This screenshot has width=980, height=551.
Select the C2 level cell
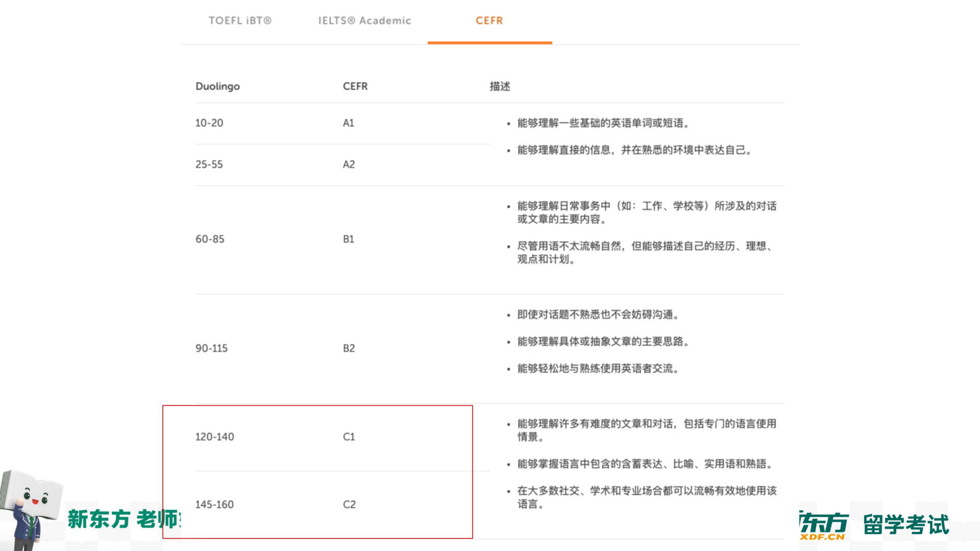point(349,505)
